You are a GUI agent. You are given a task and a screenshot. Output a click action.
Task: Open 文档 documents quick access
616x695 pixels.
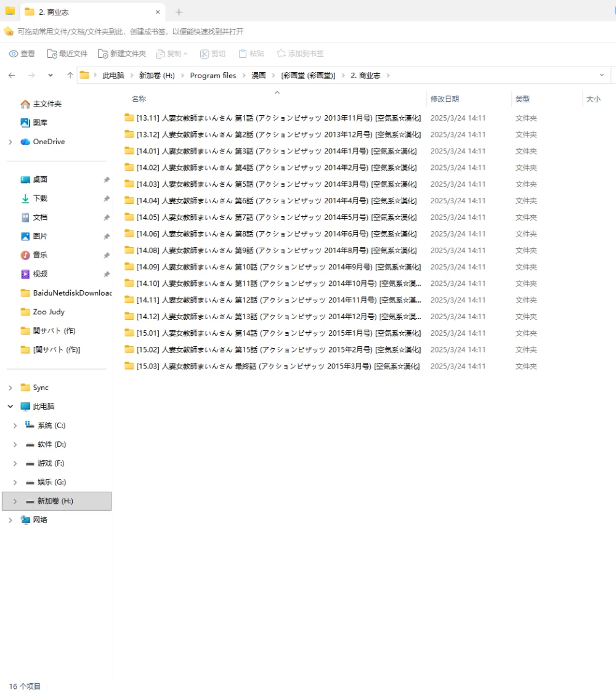tap(34, 217)
